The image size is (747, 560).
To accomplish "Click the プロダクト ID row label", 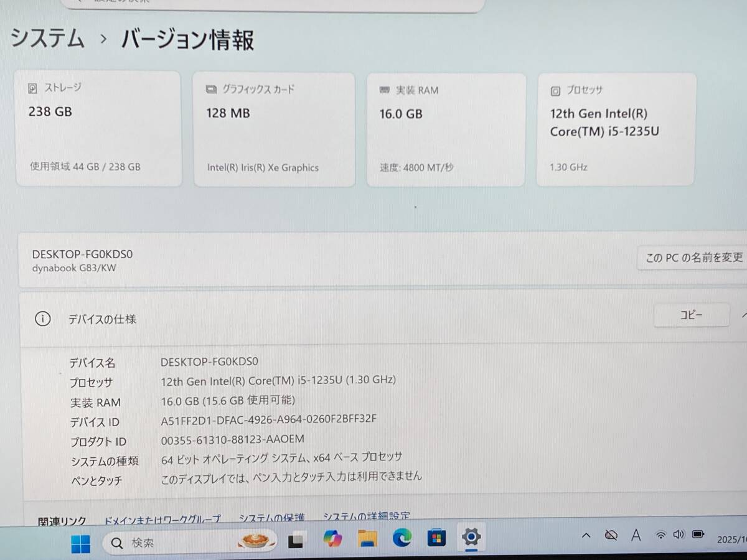I will point(98,442).
